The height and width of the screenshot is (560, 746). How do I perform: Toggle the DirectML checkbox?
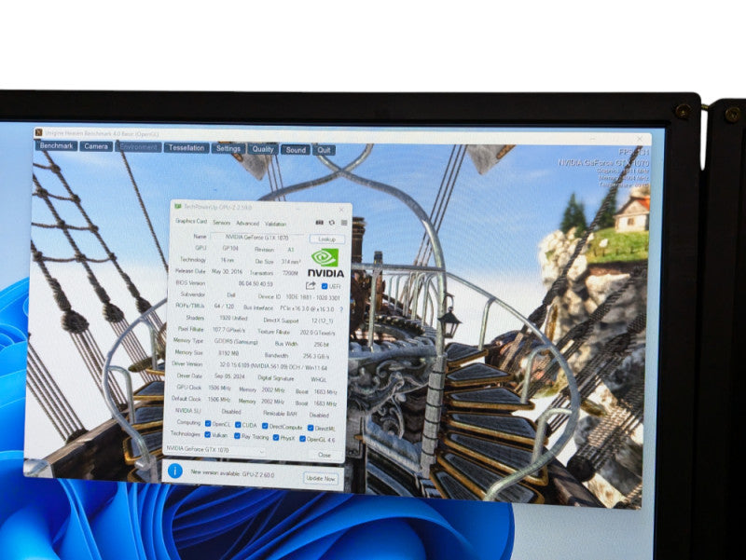click(x=311, y=429)
